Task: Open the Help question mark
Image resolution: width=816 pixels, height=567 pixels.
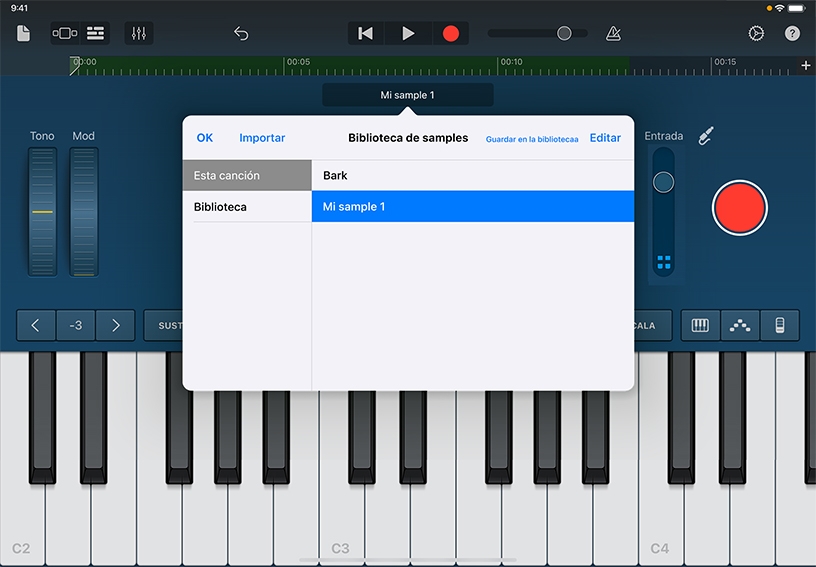Action: 792,33
